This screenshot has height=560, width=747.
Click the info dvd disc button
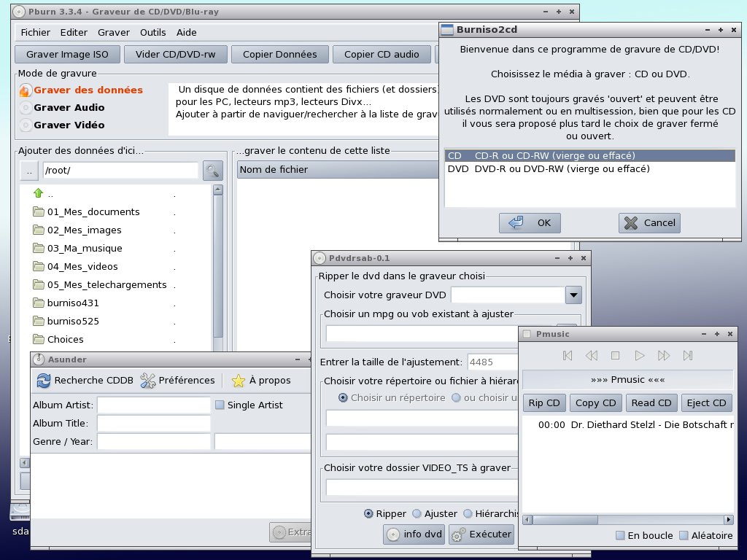[414, 534]
